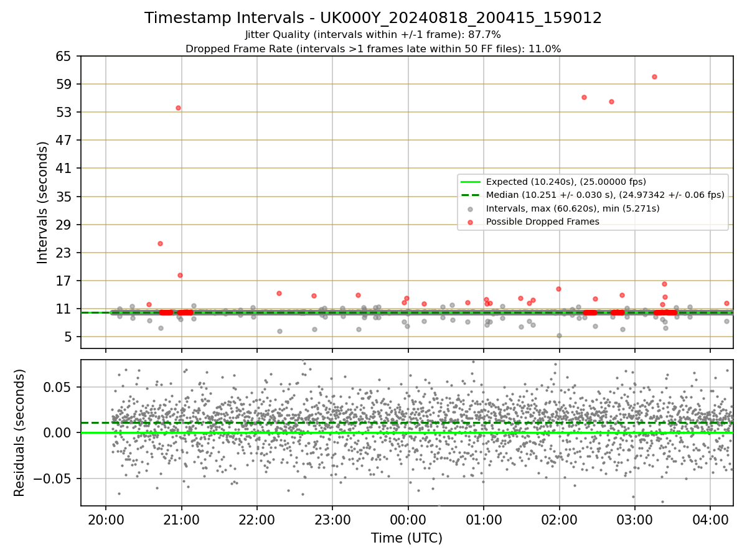The width and height of the screenshot is (747, 560).
Task: Click the 41 tick on the intervals axis
Action: (63, 168)
